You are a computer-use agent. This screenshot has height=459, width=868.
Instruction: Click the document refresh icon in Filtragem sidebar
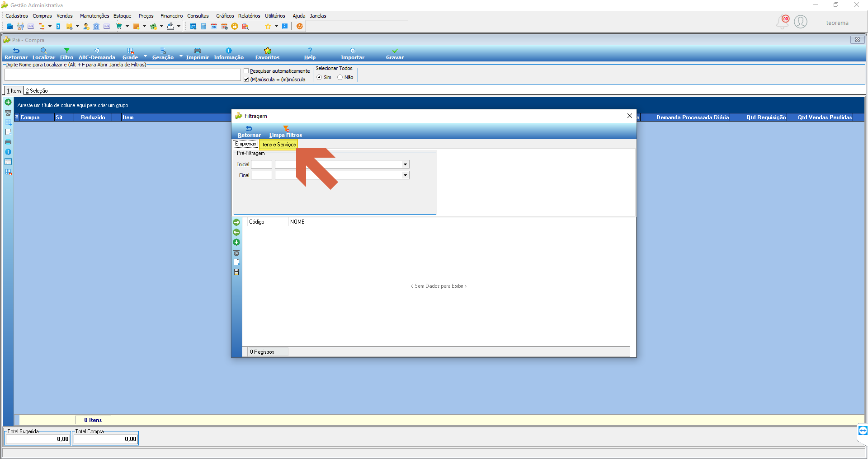point(236,262)
